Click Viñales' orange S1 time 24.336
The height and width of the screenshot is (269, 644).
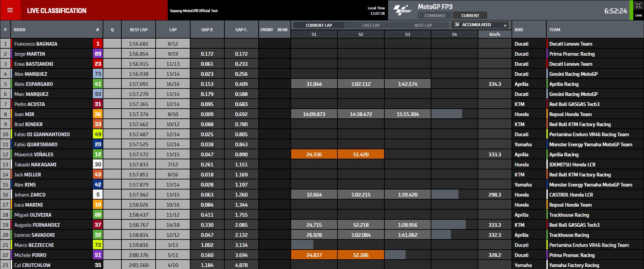tap(314, 154)
